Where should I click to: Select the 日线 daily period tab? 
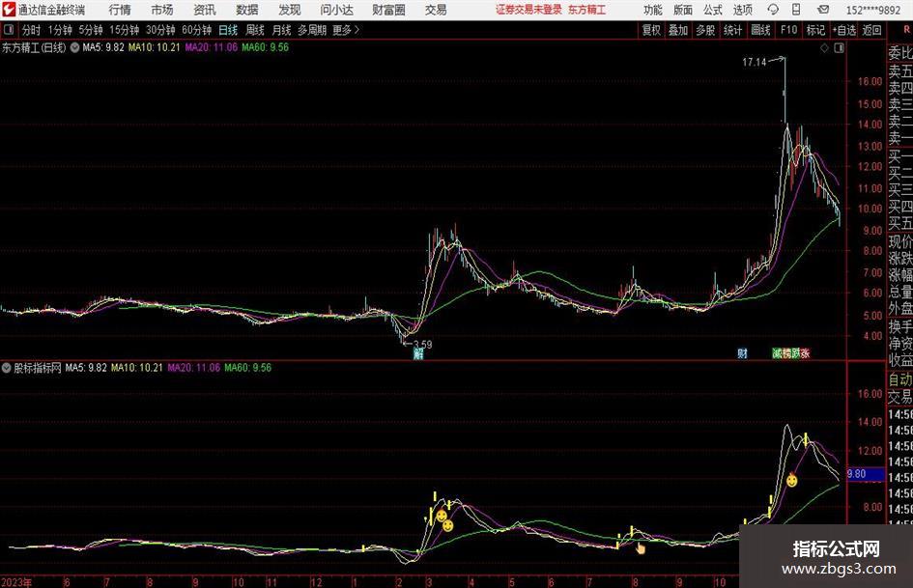pyautogui.click(x=228, y=30)
